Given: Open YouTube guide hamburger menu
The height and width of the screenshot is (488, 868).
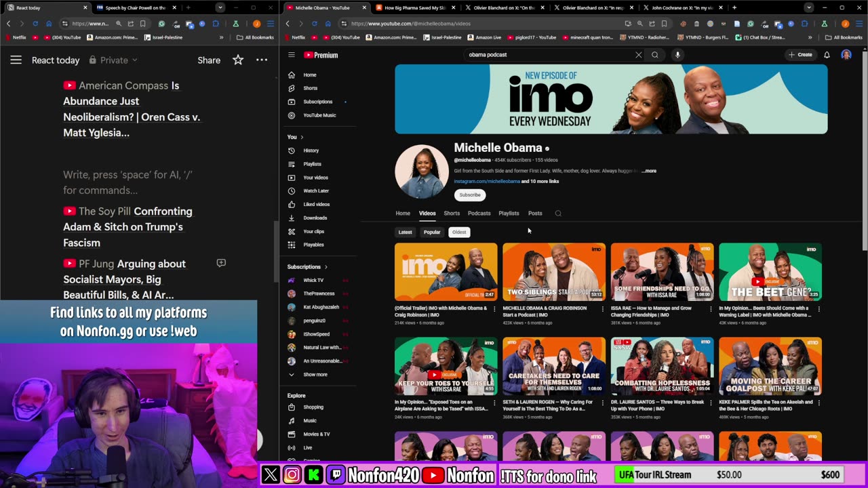Looking at the screenshot, I should point(291,55).
